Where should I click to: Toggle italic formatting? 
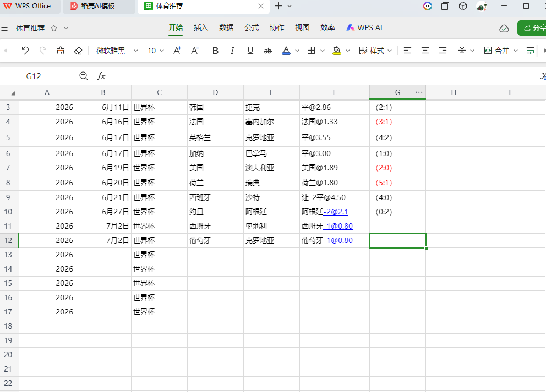click(233, 51)
